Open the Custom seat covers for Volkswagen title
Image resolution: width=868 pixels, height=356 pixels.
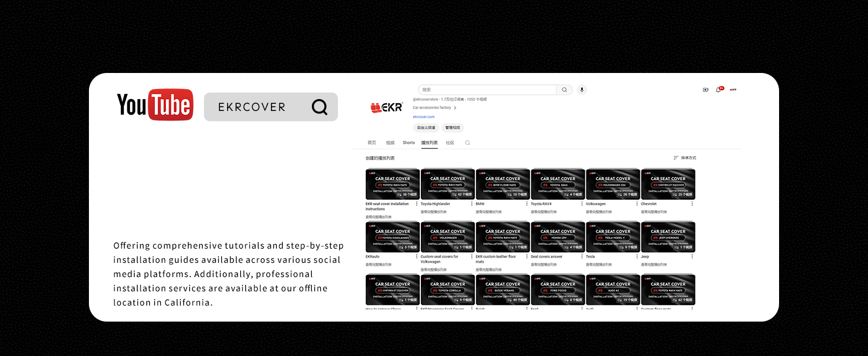click(440, 259)
